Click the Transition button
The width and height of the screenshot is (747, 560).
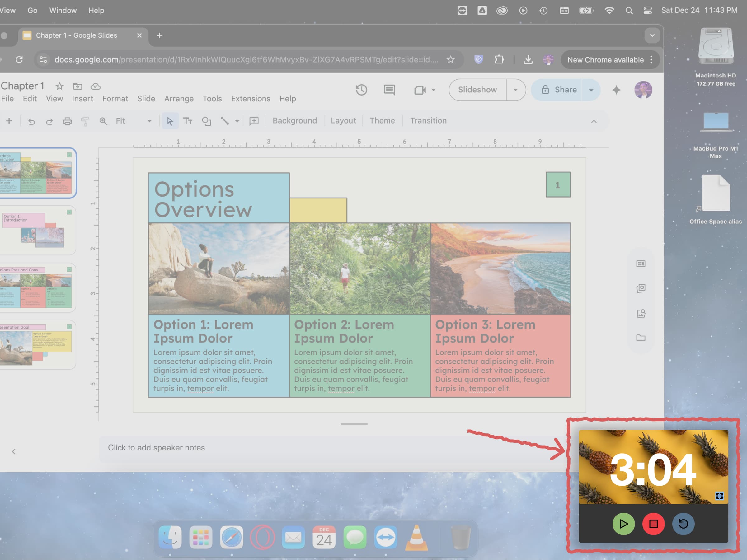click(428, 120)
